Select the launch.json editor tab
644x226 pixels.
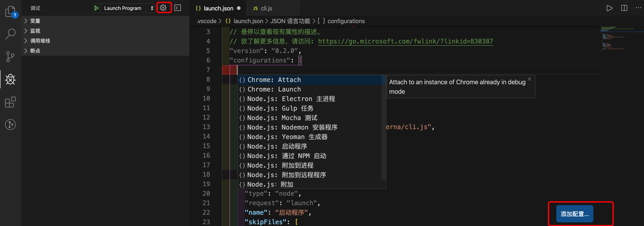[x=218, y=8]
